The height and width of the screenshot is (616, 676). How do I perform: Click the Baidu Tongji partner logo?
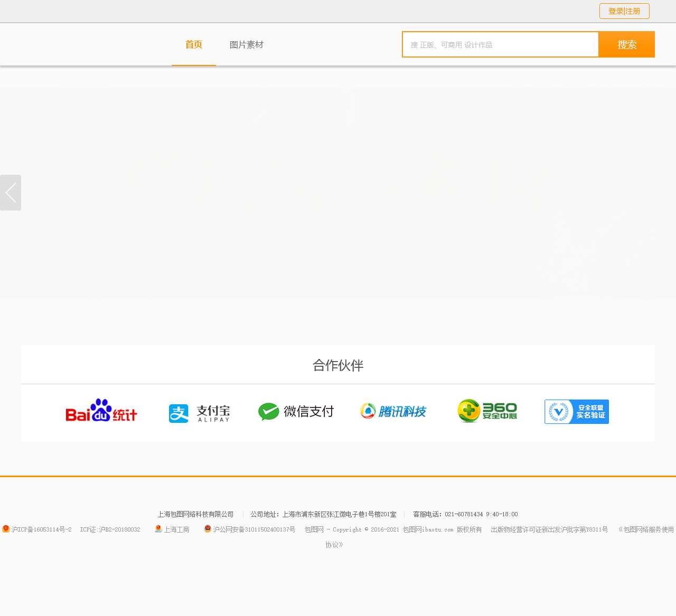tap(101, 411)
